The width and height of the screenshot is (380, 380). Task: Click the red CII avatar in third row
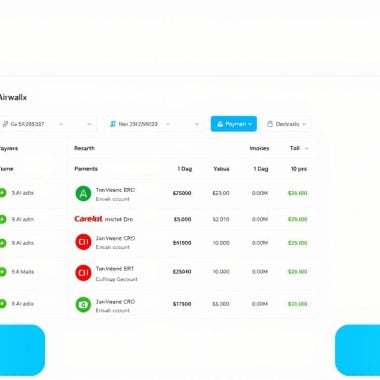(x=83, y=242)
